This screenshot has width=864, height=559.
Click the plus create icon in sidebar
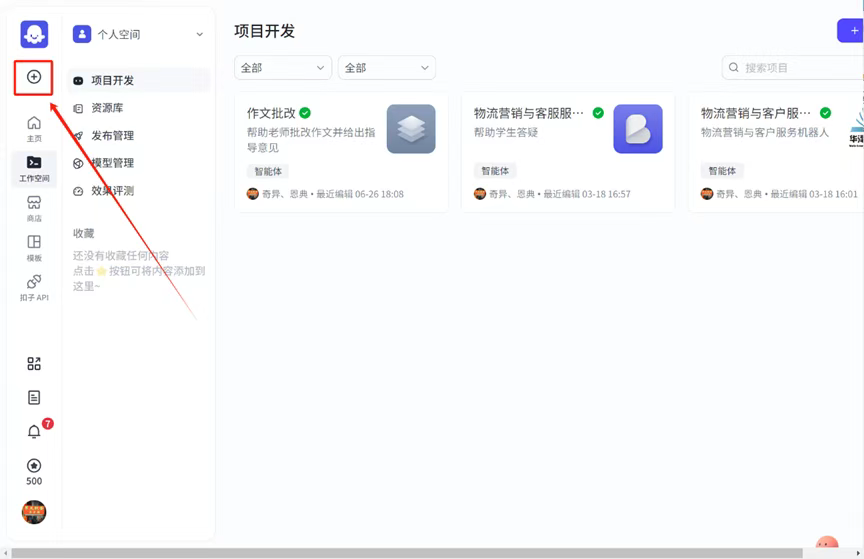click(x=34, y=77)
